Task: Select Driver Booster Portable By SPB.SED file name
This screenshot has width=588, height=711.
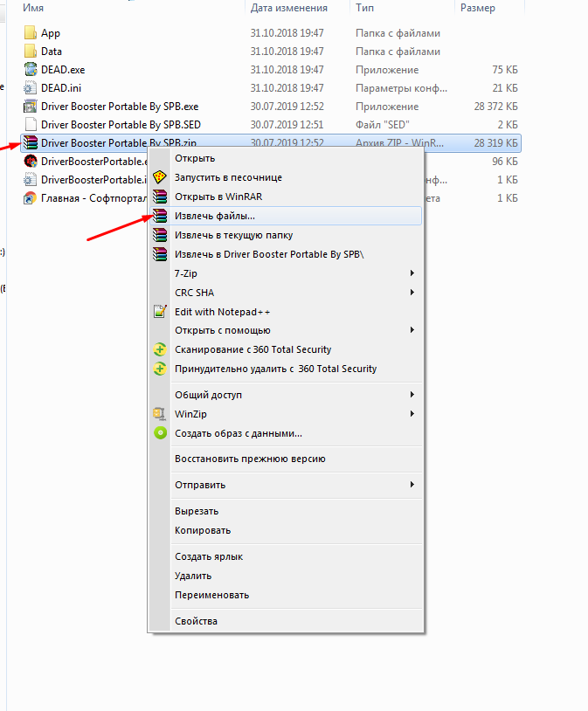Action: (x=121, y=124)
